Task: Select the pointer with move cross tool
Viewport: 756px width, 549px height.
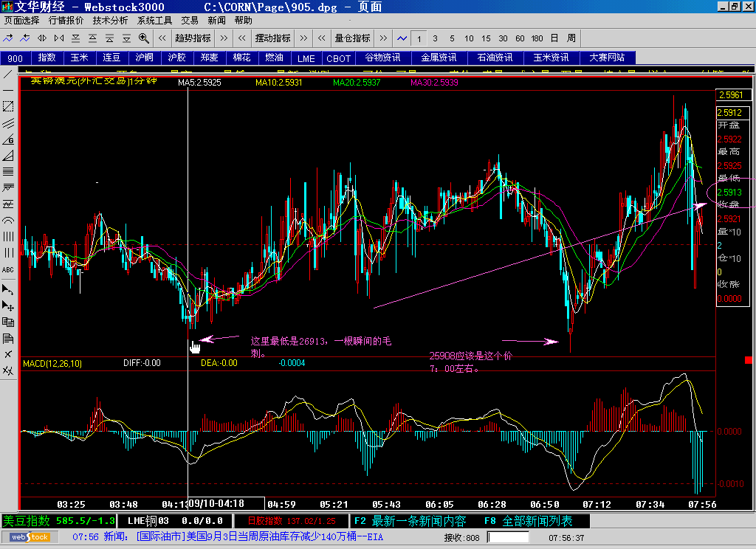Action: tap(7, 306)
